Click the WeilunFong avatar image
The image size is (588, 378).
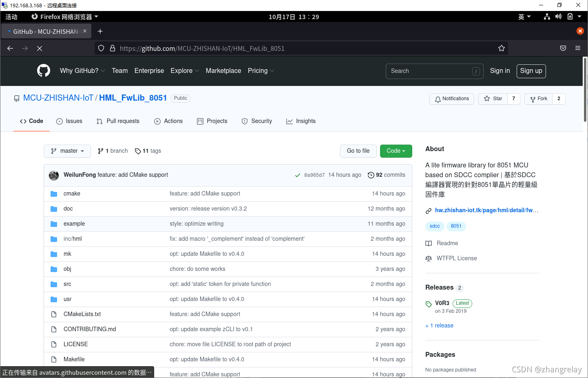(54, 175)
